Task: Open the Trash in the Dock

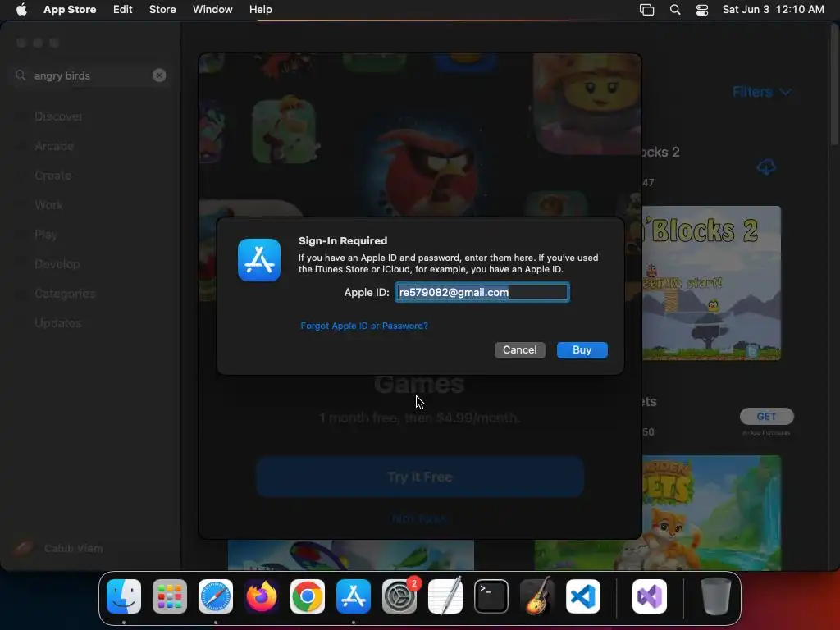Action: 715,596
